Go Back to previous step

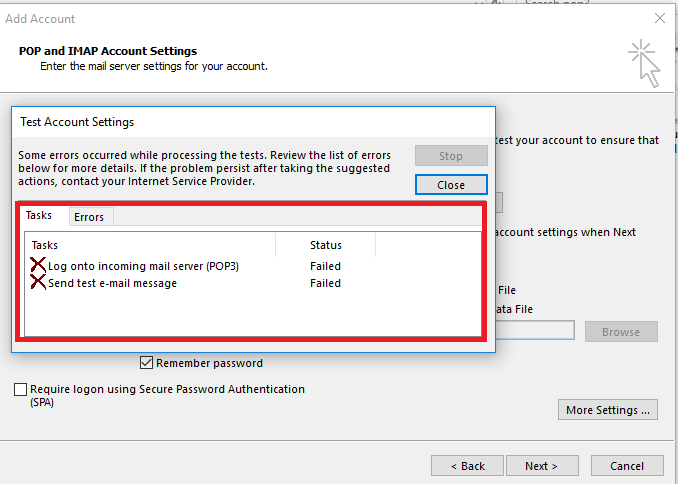[467, 466]
